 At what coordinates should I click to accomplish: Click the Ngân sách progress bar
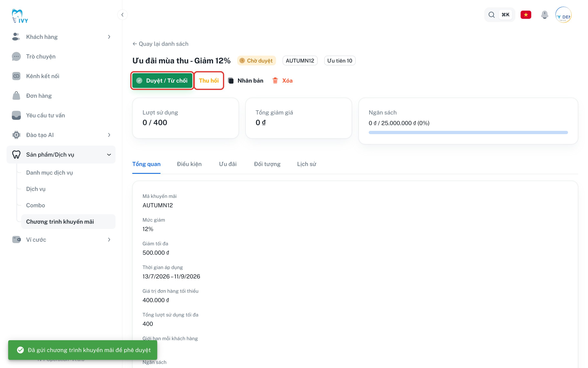[468, 132]
